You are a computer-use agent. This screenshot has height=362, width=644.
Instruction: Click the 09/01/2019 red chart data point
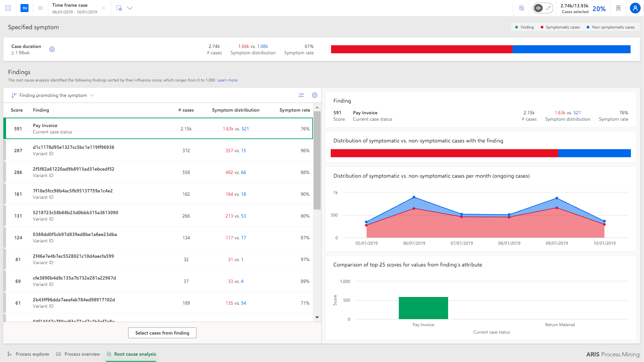click(x=557, y=208)
